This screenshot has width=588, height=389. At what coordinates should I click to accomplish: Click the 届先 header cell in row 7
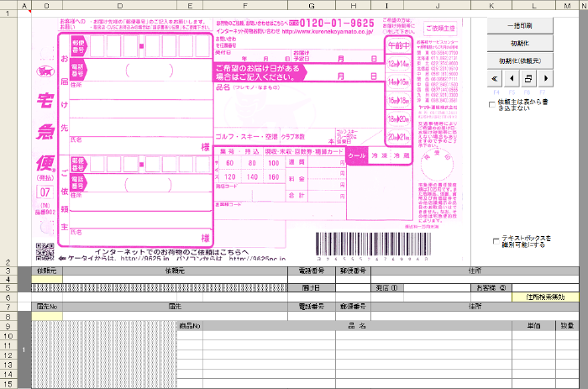(175, 307)
